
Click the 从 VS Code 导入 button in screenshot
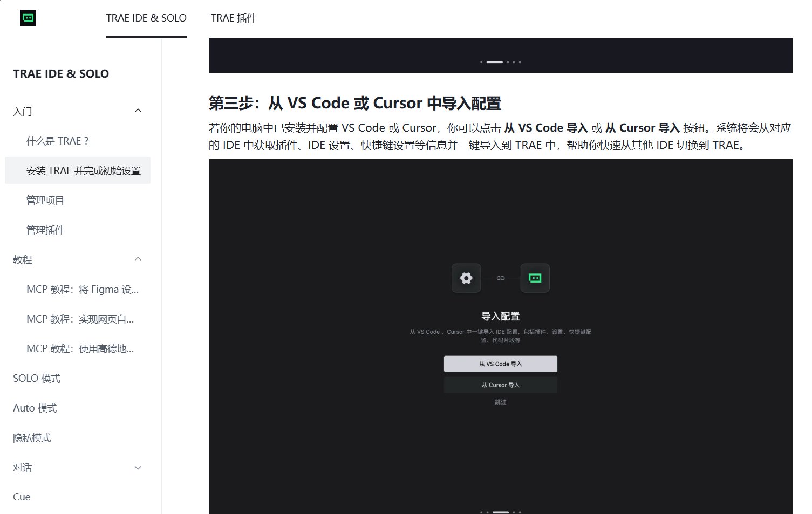click(501, 364)
